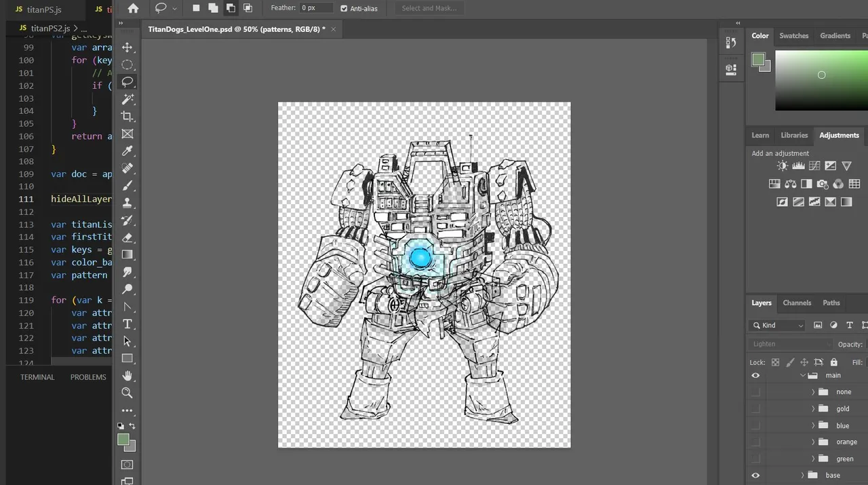Add a Color Balance adjustment
The height and width of the screenshot is (485, 868).
point(790,184)
